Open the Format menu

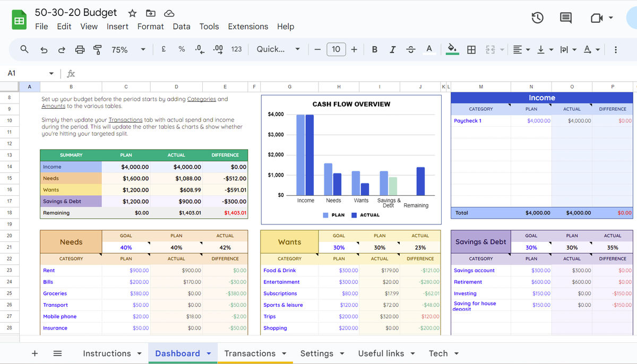point(150,26)
